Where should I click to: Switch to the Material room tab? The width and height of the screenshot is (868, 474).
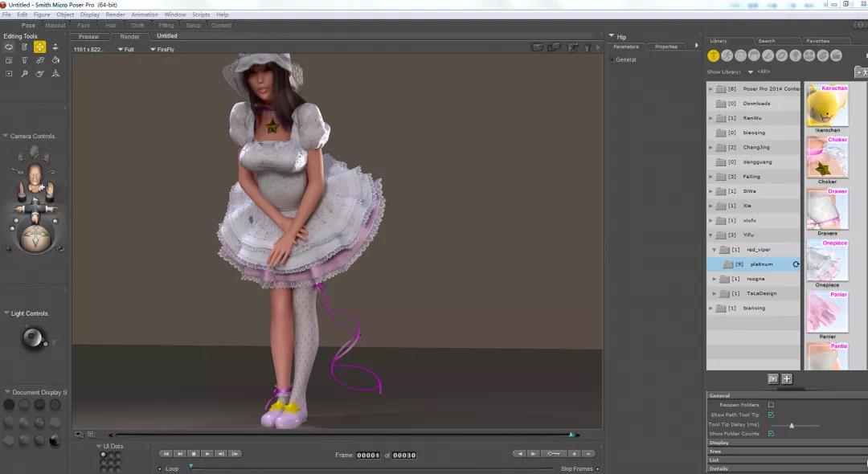click(55, 26)
